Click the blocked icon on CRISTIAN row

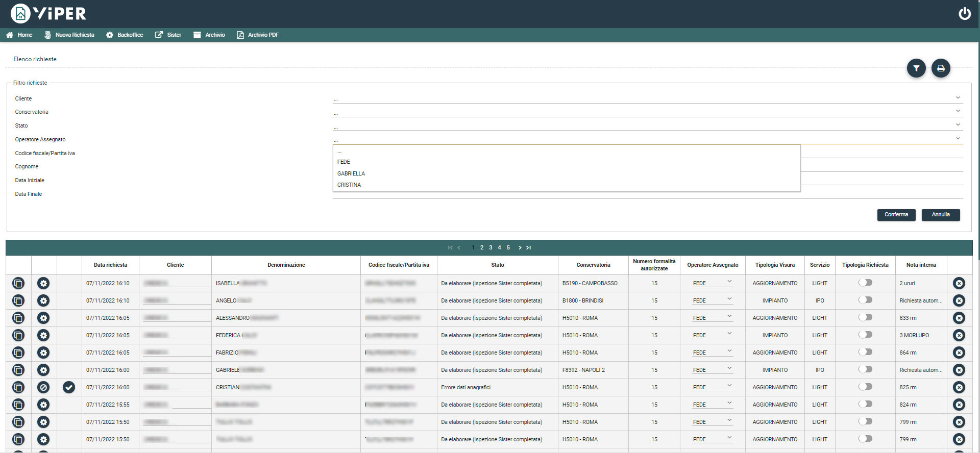click(43, 387)
